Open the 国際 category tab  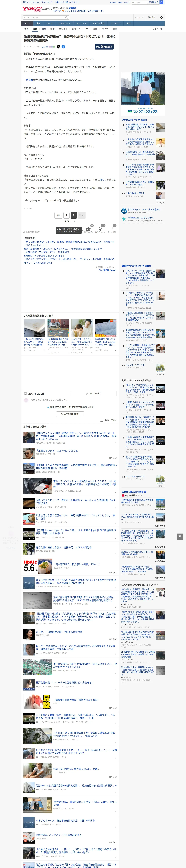(x=44, y=29)
